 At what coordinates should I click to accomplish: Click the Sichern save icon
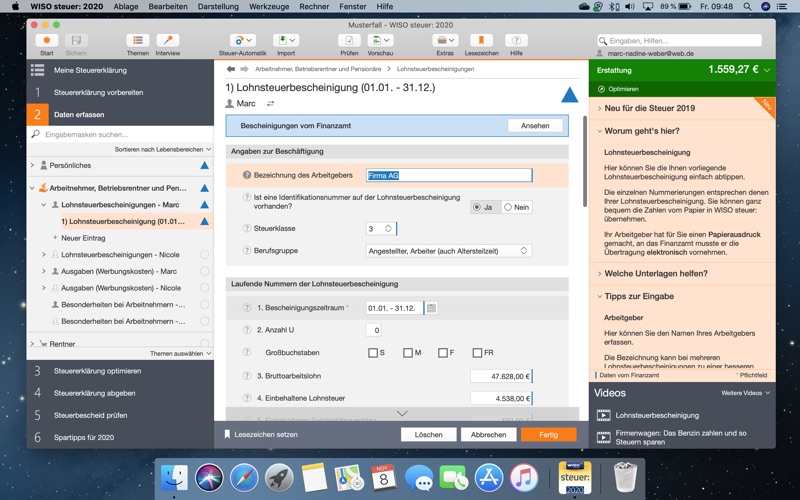[76, 40]
